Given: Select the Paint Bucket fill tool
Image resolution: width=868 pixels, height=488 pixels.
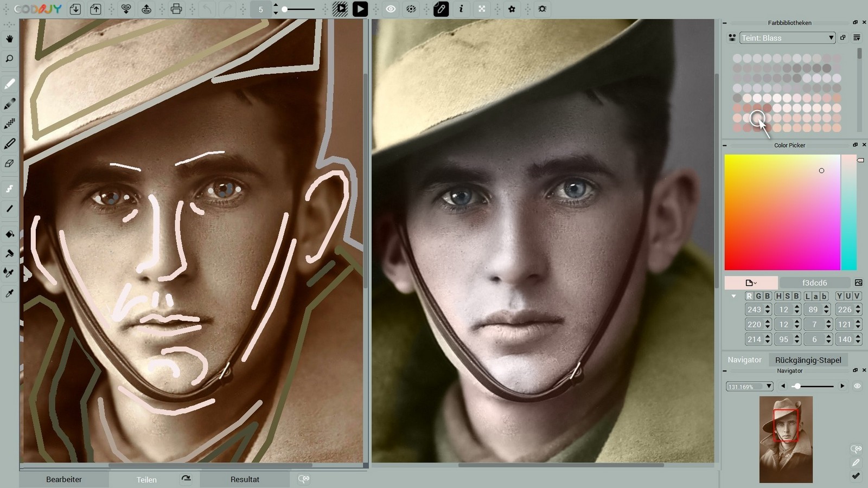Looking at the screenshot, I should point(9,234).
